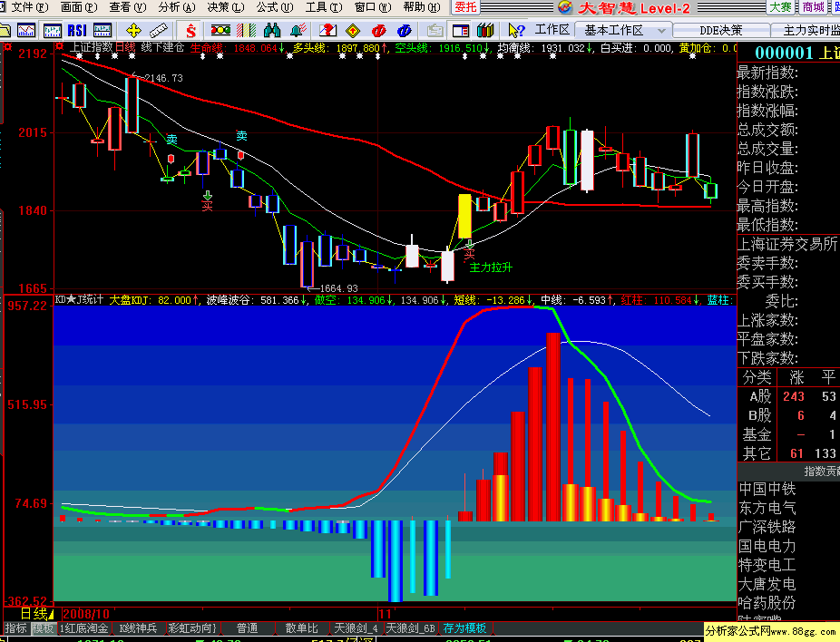
Task: Select the 彩虹动向} template tab
Action: click(192, 628)
